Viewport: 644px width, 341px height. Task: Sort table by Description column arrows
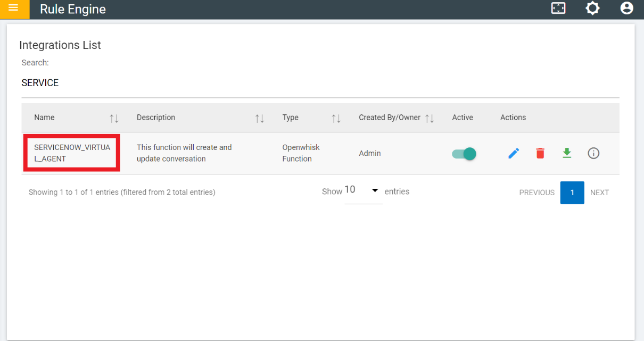[260, 118]
